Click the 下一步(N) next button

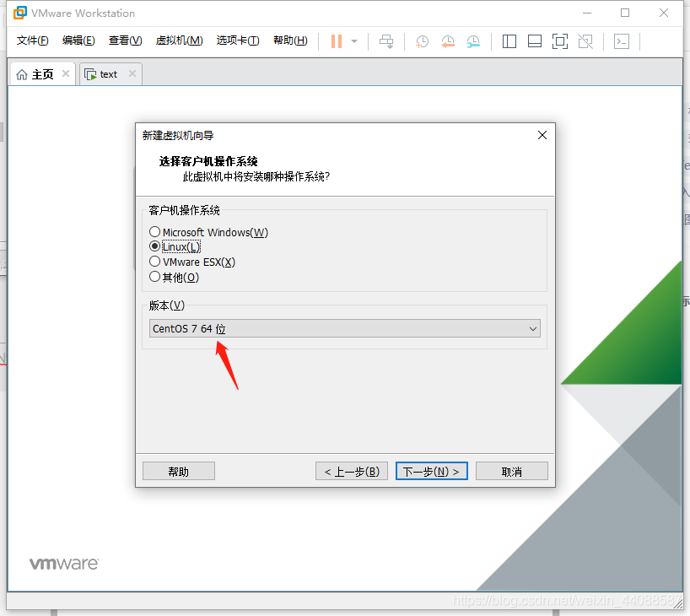click(x=432, y=471)
